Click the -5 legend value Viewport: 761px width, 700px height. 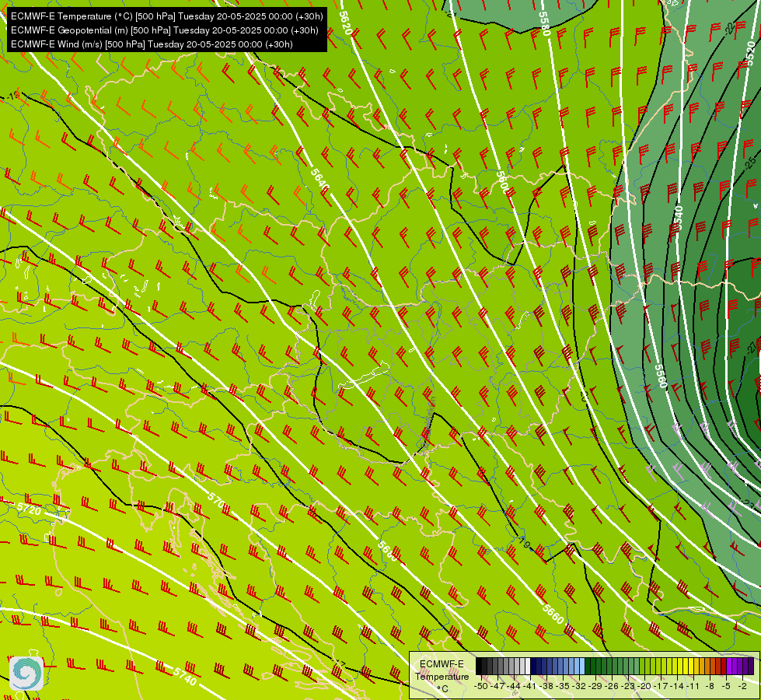tap(728, 686)
